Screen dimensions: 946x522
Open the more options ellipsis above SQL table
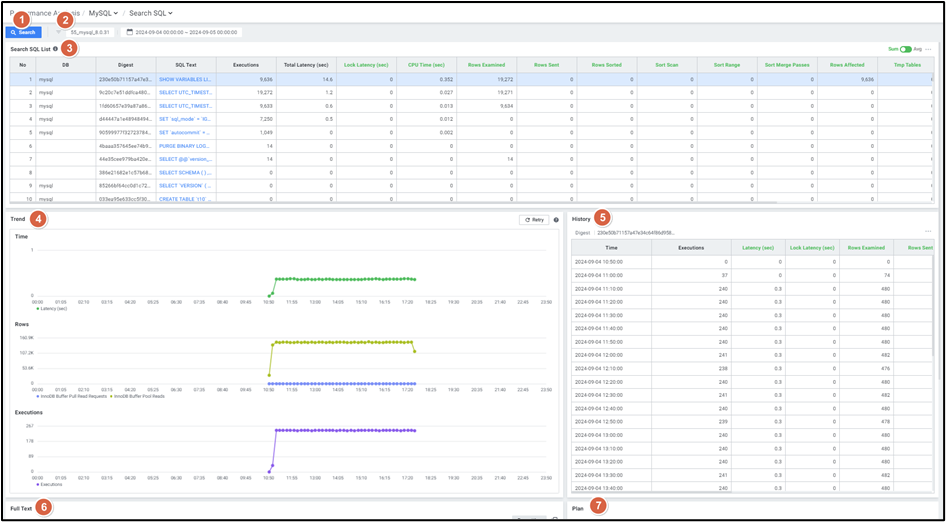coord(928,48)
